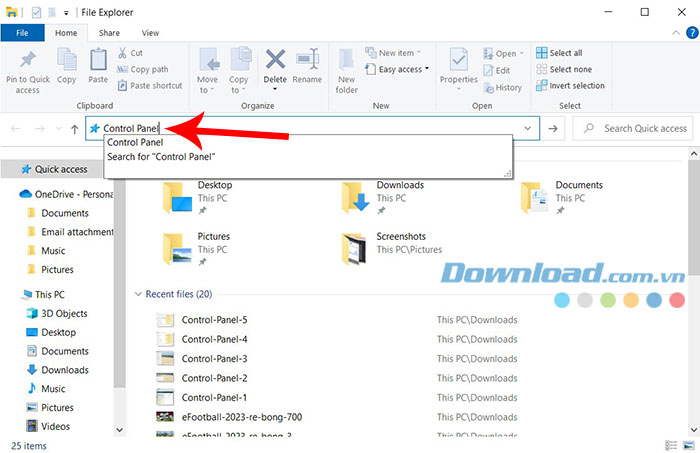
Task: Click Invert selection button
Action: point(568,85)
